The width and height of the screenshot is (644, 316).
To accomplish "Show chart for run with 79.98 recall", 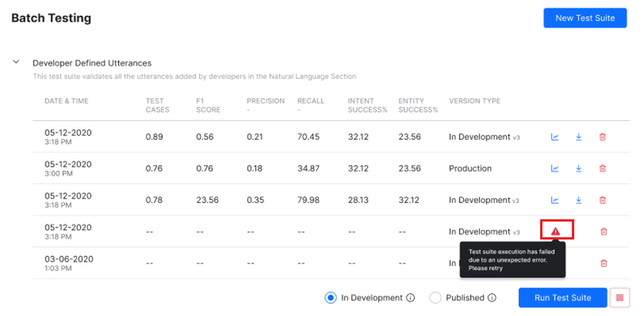I will click(555, 200).
